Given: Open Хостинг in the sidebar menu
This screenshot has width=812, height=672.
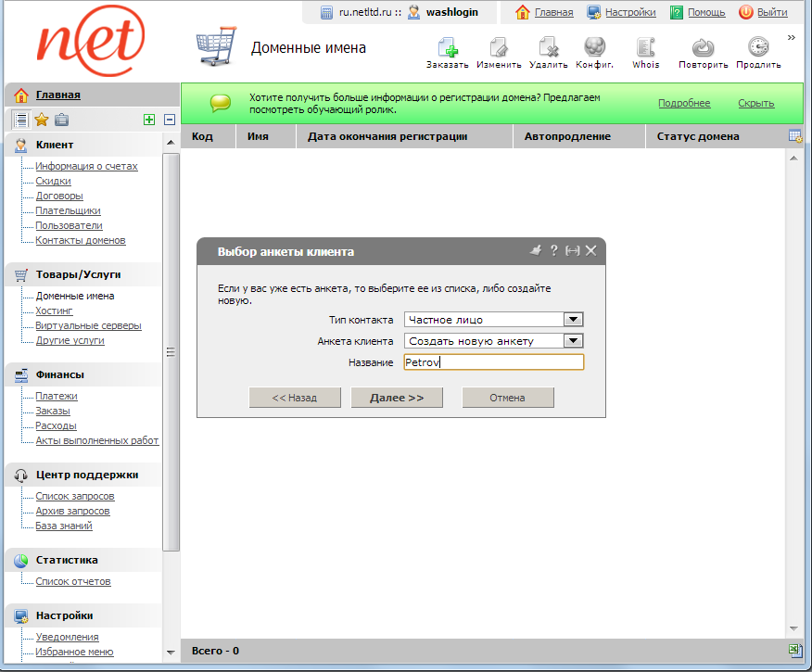Looking at the screenshot, I should pyautogui.click(x=54, y=311).
